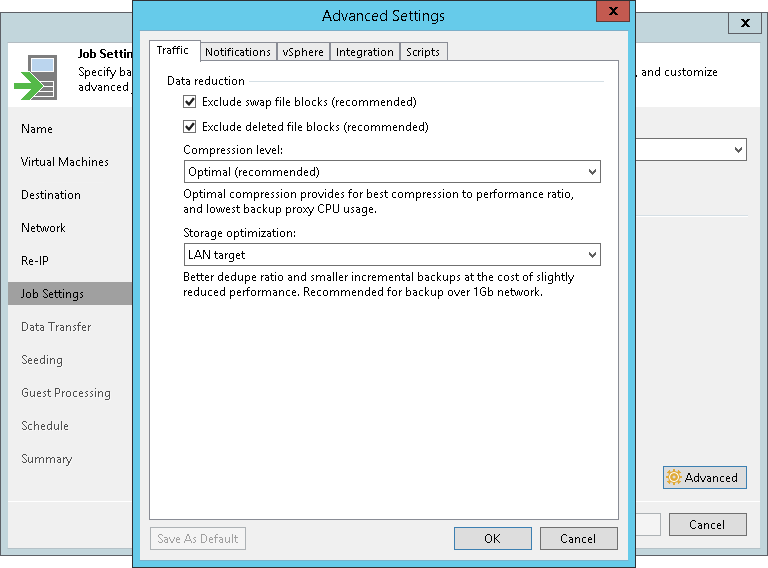
Task: Open the Scripts tab
Action: [423, 52]
